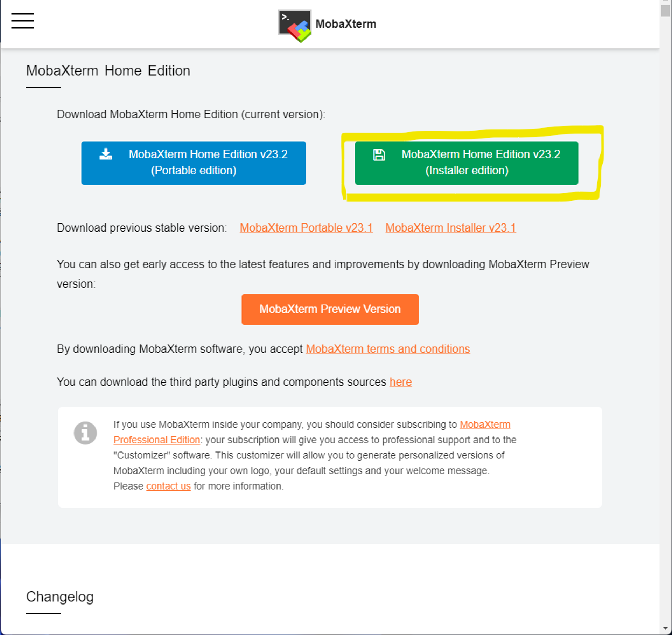Open MobaXterm Professional Edition link

[156, 440]
